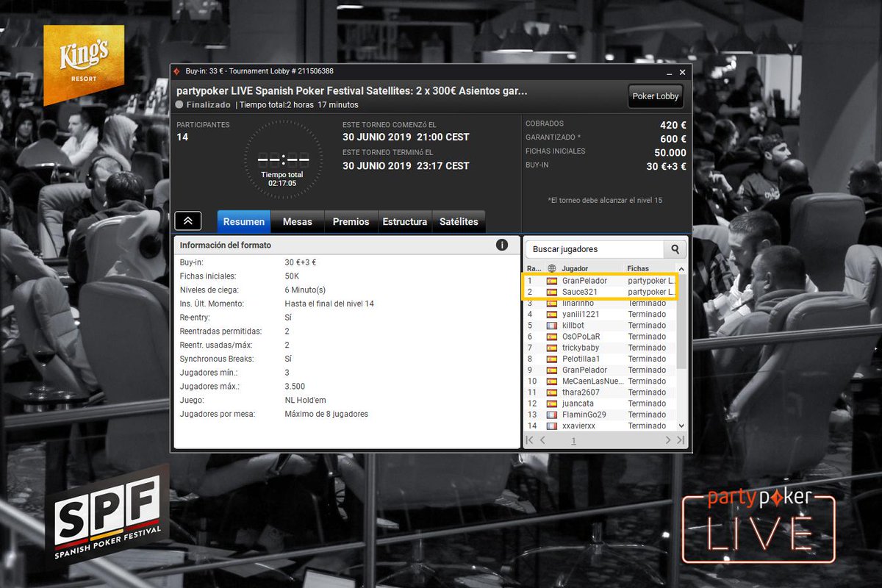This screenshot has width=882, height=588.
Task: Select player trickybaby in the list
Action: click(600, 348)
